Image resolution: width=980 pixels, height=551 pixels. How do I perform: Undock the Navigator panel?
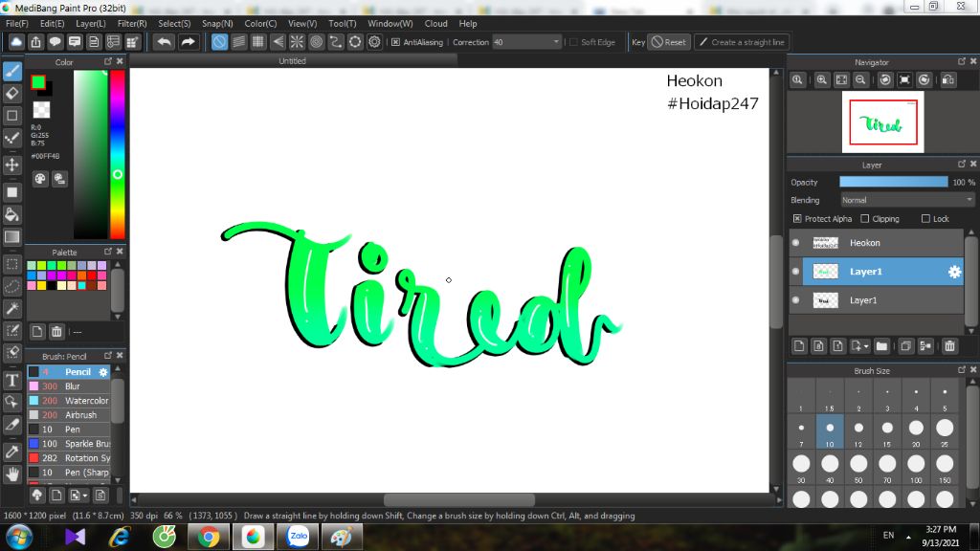962,61
